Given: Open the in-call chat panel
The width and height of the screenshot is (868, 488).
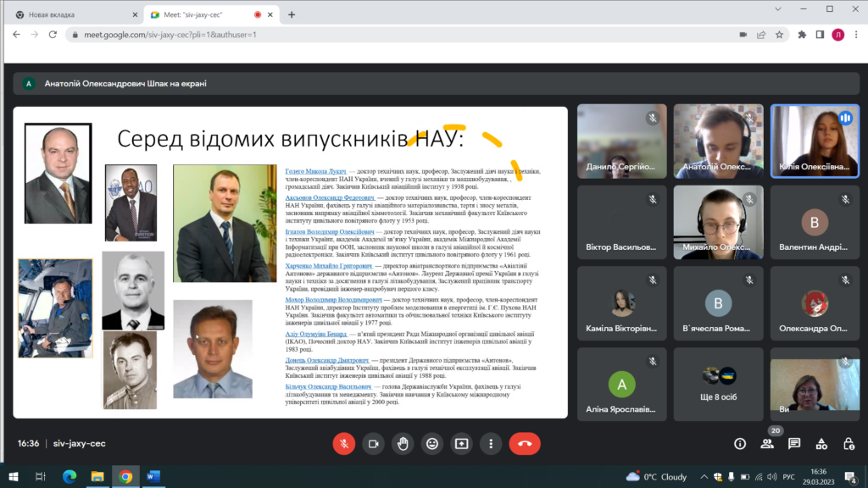Looking at the screenshot, I should [794, 443].
